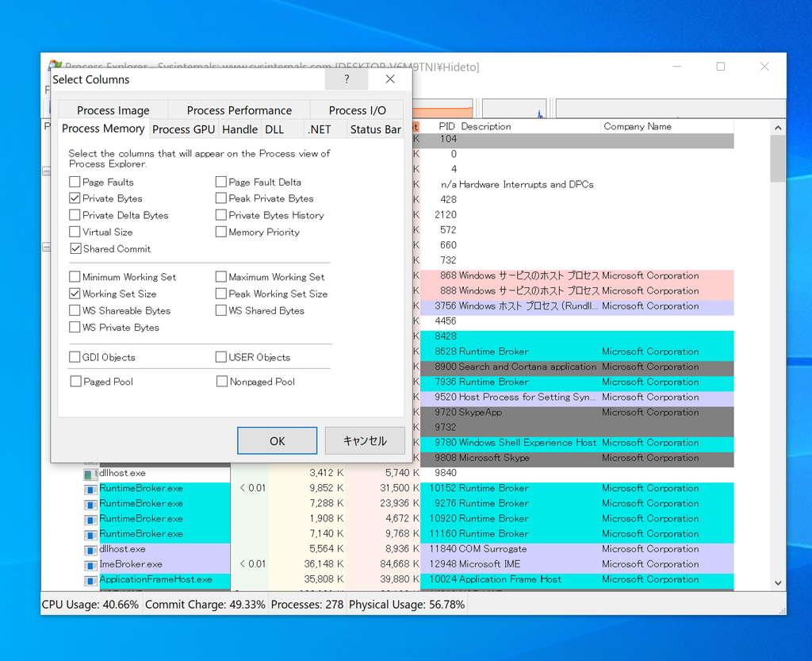Viewport: 812px width, 661px height.
Task: Confirm column selection with OK
Action: 277,441
